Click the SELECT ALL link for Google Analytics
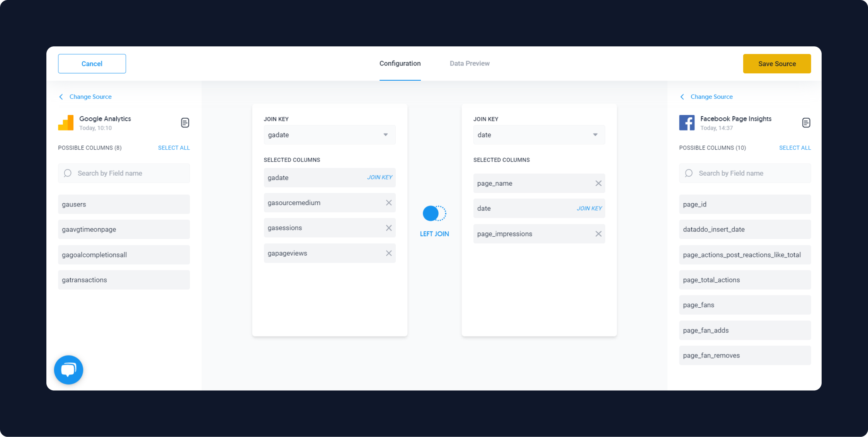The height and width of the screenshot is (437, 868). coord(174,148)
